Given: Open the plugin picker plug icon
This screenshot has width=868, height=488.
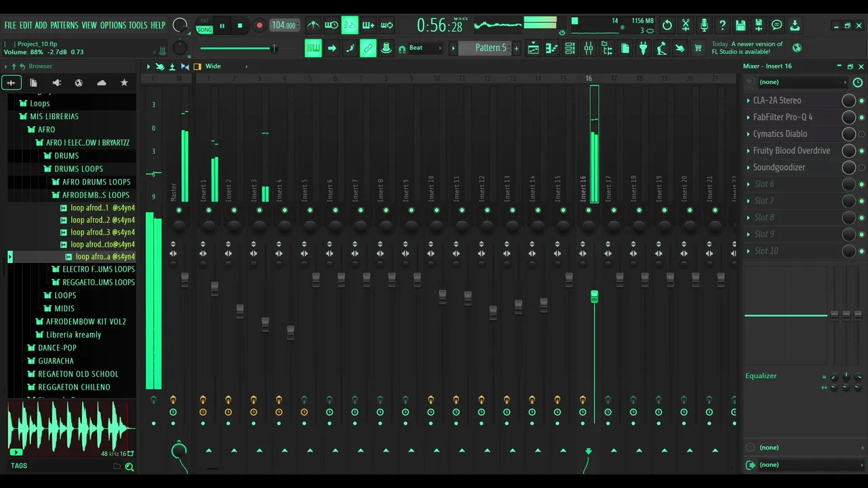Looking at the screenshot, I should 644,48.
